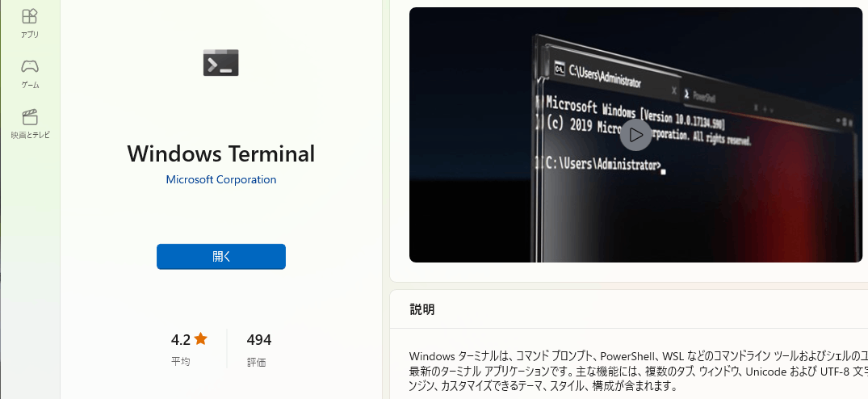Click the C:\Users\Administrator prompt in the preview
The image size is (868, 399).
[602, 164]
